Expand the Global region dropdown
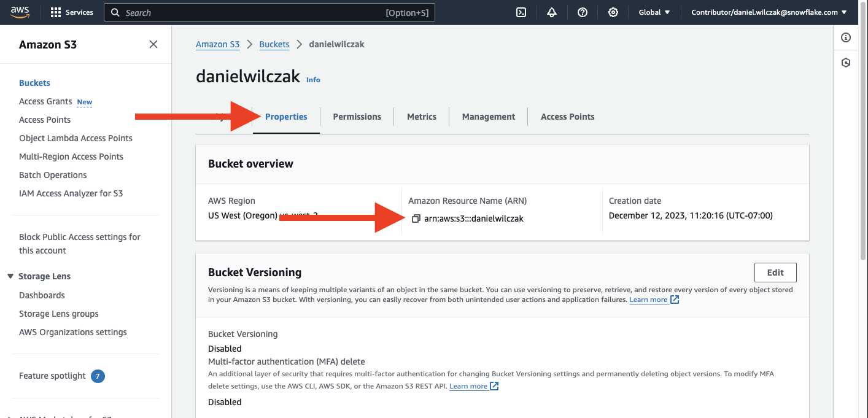 [x=654, y=12]
